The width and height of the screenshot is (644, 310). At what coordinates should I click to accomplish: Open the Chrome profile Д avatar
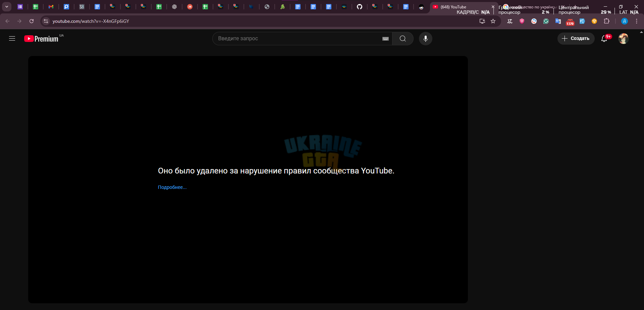625,21
